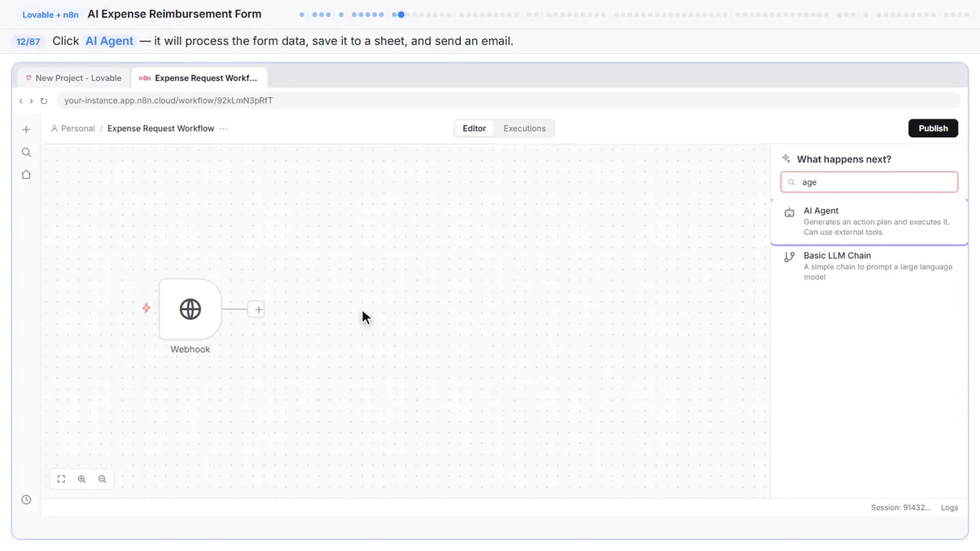This screenshot has width=980, height=551.
Task: Click the plus connector after Webhook node
Action: (x=258, y=310)
